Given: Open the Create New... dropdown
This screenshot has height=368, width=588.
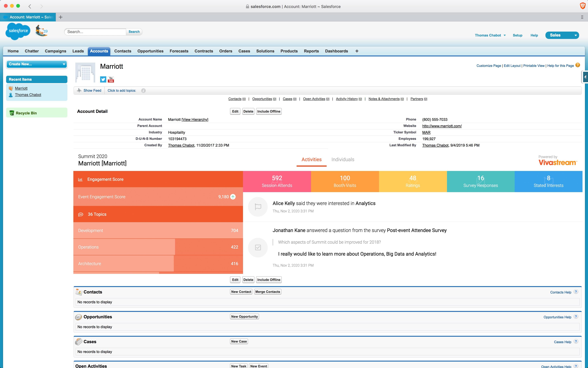Looking at the screenshot, I should pyautogui.click(x=37, y=64).
